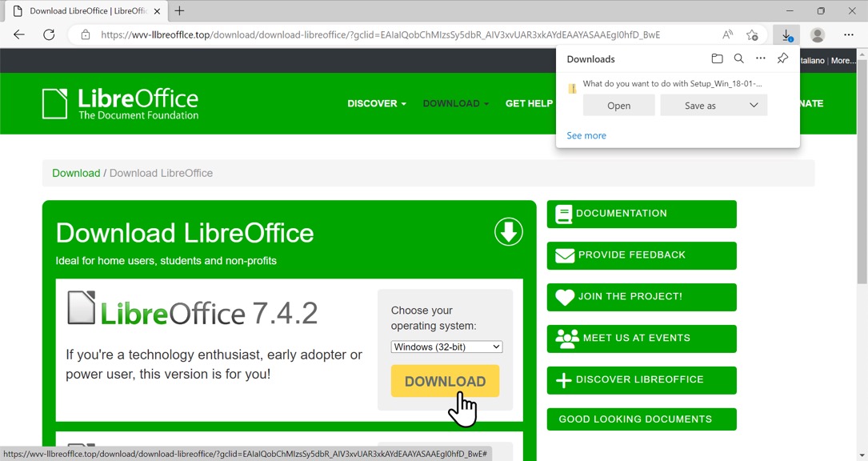Click the LibreOffice logo in the header
The width and height of the screenshot is (868, 461).
pos(120,103)
